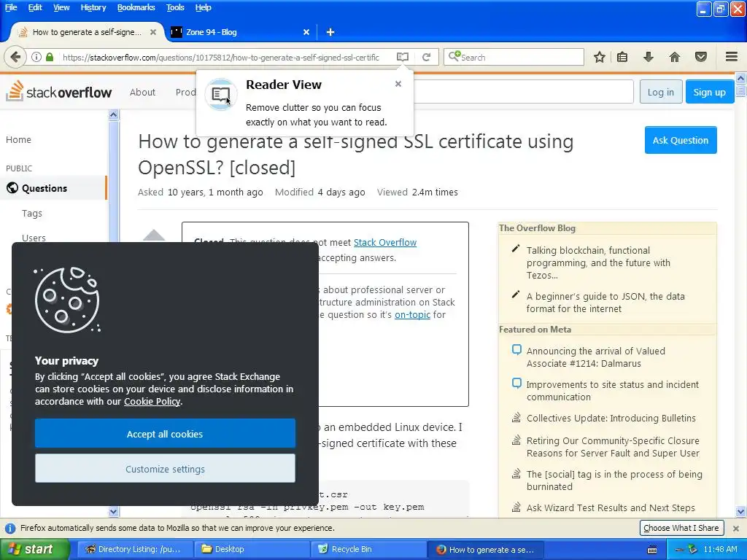Open the on-topic link

click(x=412, y=314)
